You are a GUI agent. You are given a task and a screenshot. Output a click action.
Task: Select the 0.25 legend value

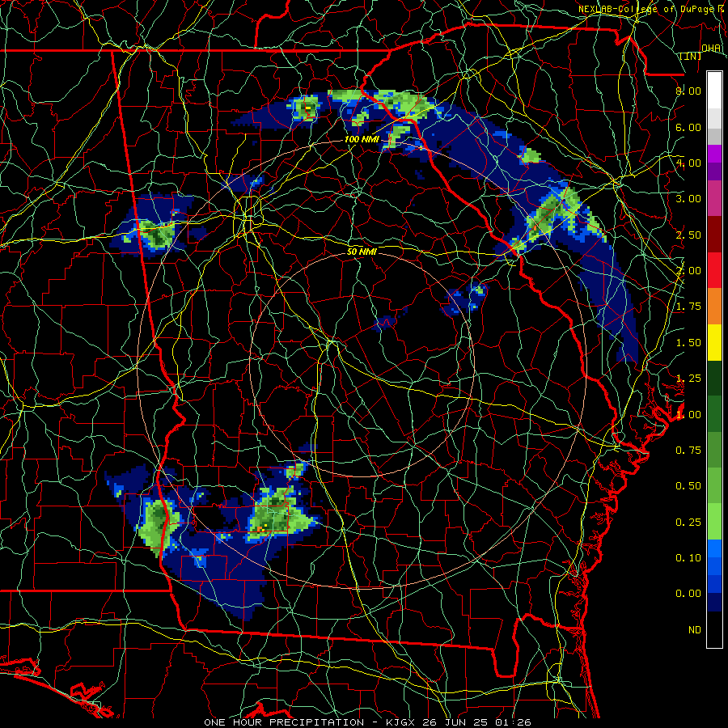688,523
